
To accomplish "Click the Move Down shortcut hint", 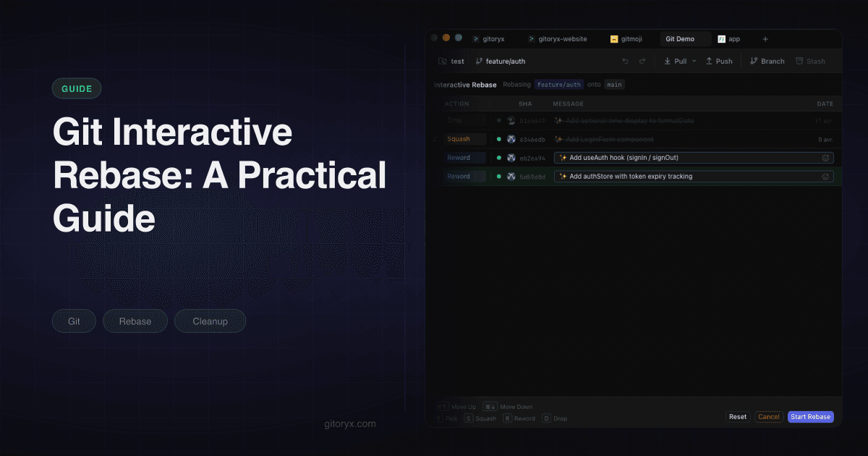I will [x=508, y=407].
